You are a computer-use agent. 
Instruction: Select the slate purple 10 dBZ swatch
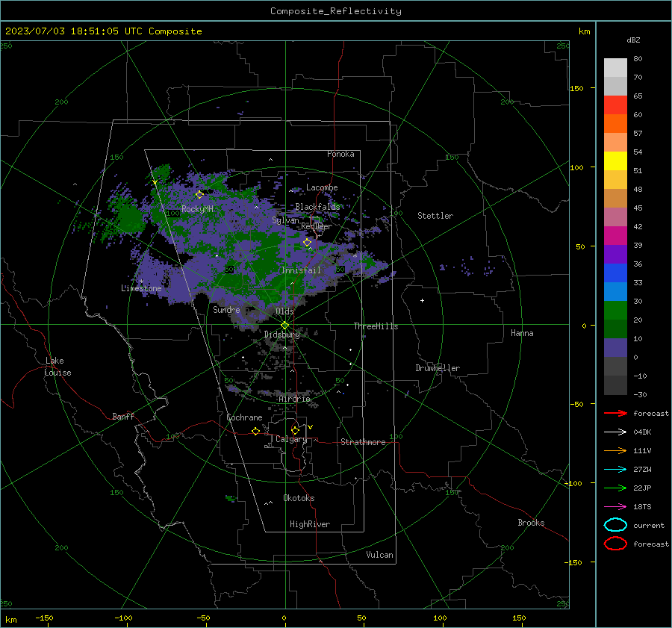(615, 347)
